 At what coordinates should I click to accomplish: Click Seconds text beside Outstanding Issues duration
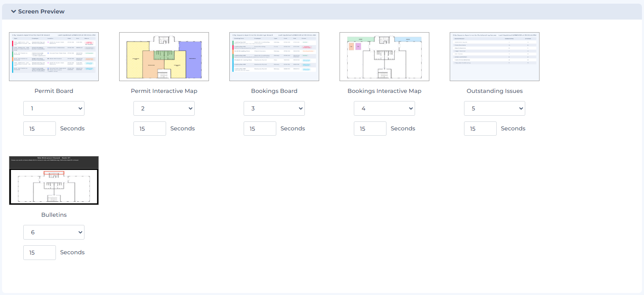tap(513, 128)
